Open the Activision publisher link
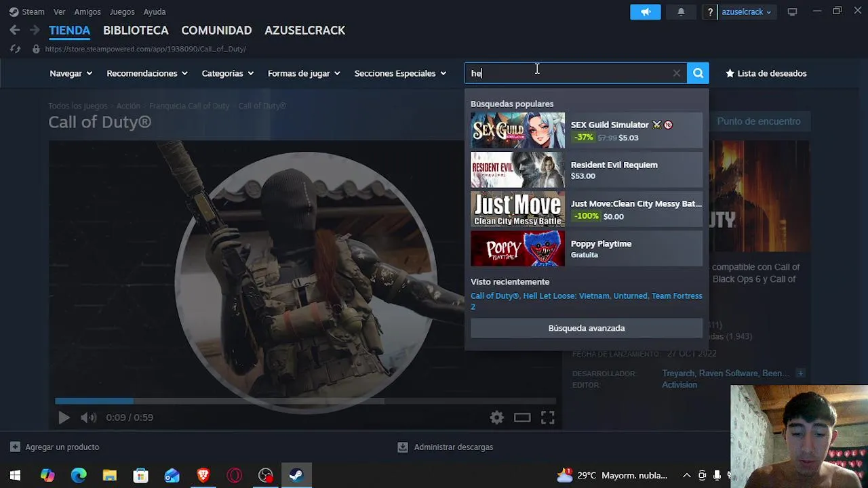The height and width of the screenshot is (488, 868). click(679, 384)
